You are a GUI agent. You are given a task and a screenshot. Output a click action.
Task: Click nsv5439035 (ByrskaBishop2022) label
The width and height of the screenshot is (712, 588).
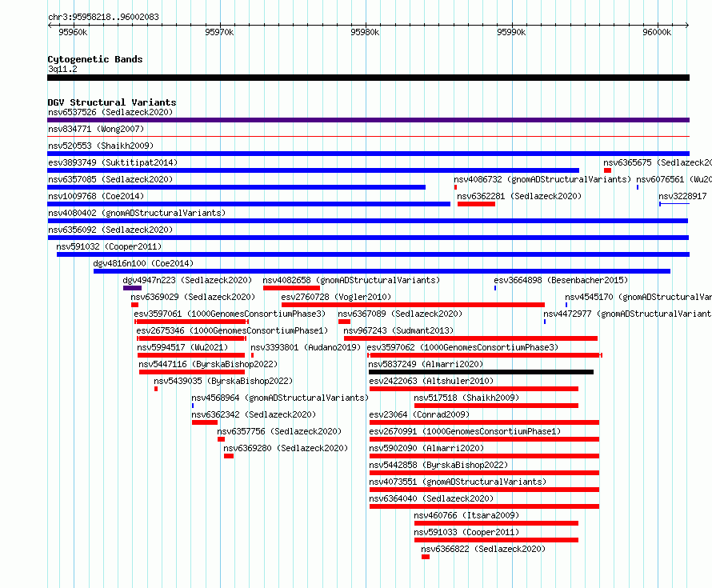[x=223, y=381]
